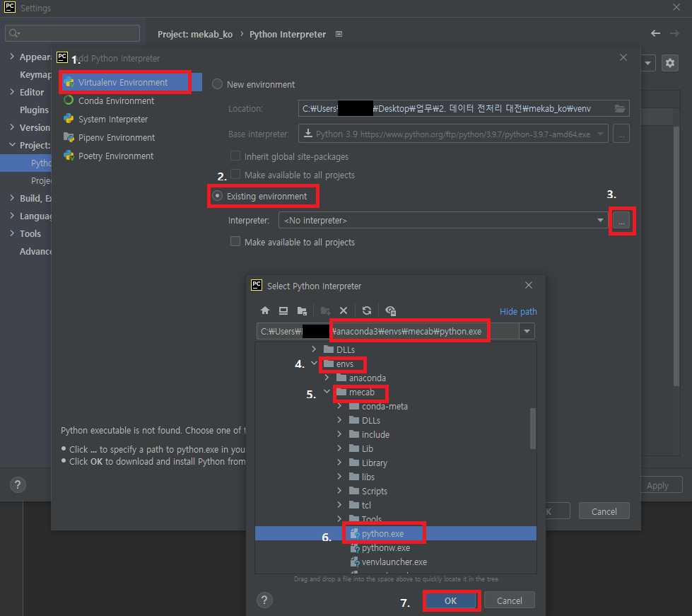The width and height of the screenshot is (692, 616).
Task: Choose Conda Environment type
Action: (x=116, y=100)
